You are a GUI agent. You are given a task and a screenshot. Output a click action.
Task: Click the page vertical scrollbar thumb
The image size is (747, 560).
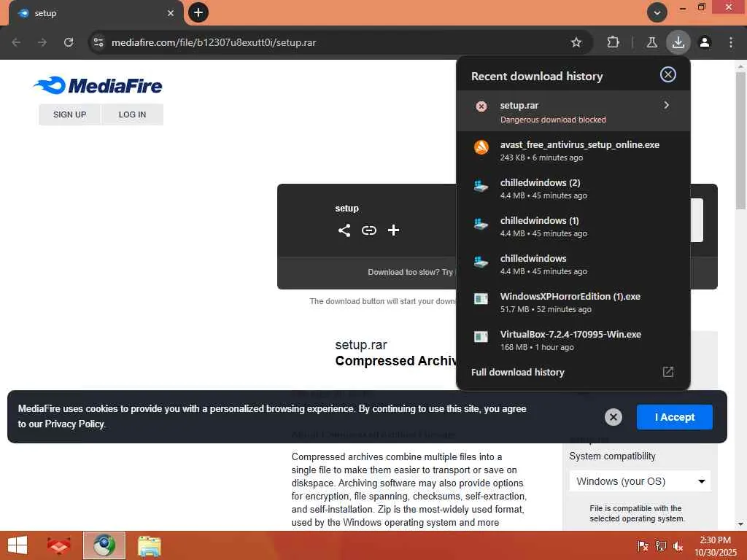click(x=740, y=141)
